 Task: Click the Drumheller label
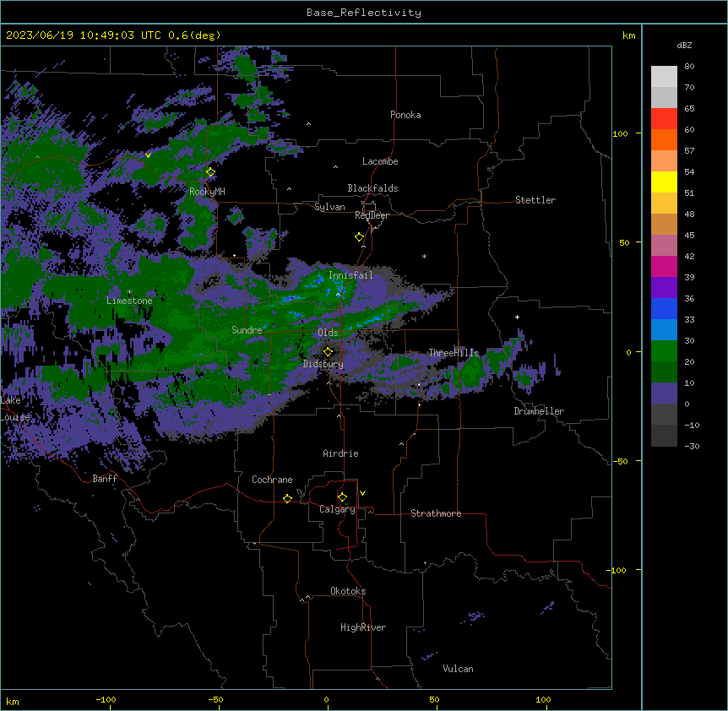tap(539, 411)
